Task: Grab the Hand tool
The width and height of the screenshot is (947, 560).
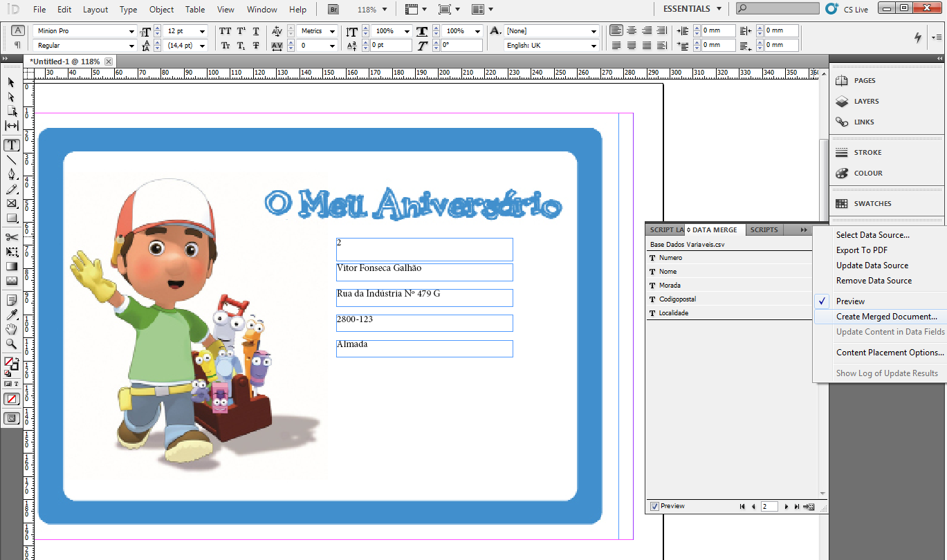Action: click(x=11, y=329)
